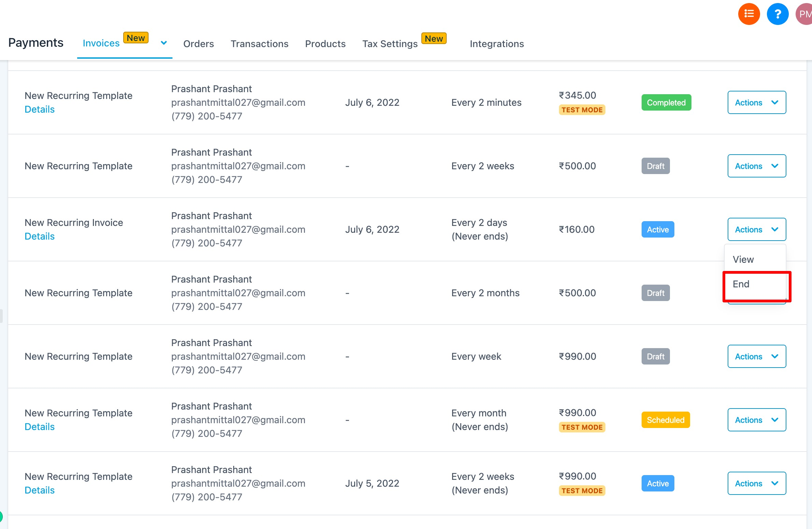Open help via blue question mark icon

click(x=777, y=14)
